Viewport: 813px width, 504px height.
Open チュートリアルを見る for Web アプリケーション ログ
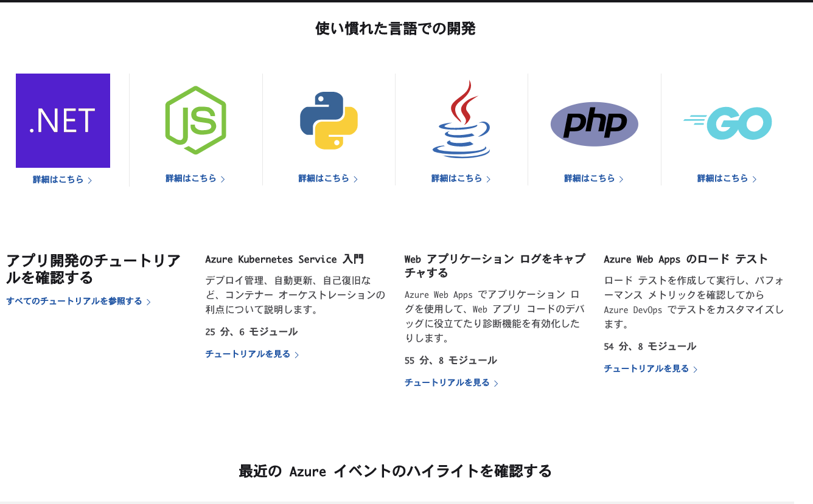[x=447, y=382]
